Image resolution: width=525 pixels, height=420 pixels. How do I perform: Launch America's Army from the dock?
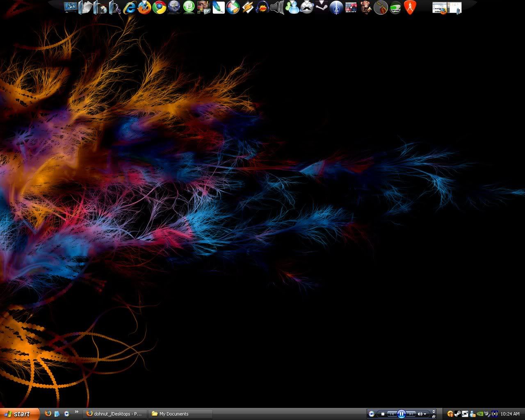(x=351, y=7)
